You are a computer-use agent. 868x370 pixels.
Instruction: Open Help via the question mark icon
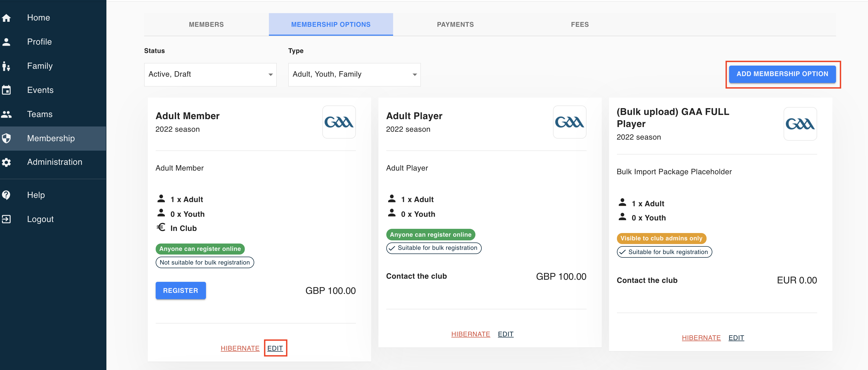coord(6,195)
